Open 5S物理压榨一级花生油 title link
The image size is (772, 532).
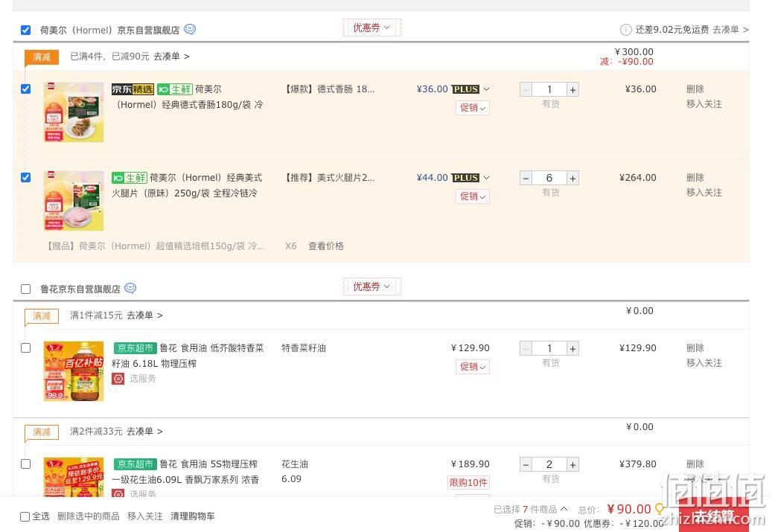pyautogui.click(x=185, y=472)
